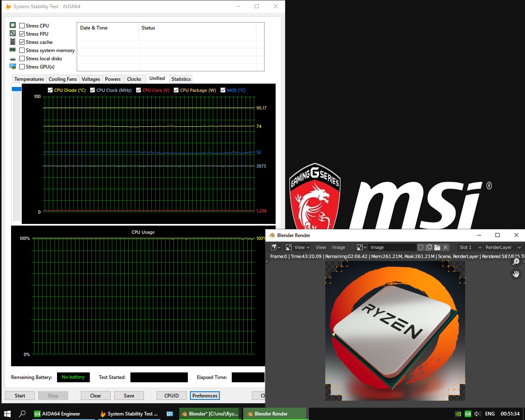Image resolution: width=525 pixels, height=420 pixels.
Task: Click the No battery status field
Action: [73, 377]
